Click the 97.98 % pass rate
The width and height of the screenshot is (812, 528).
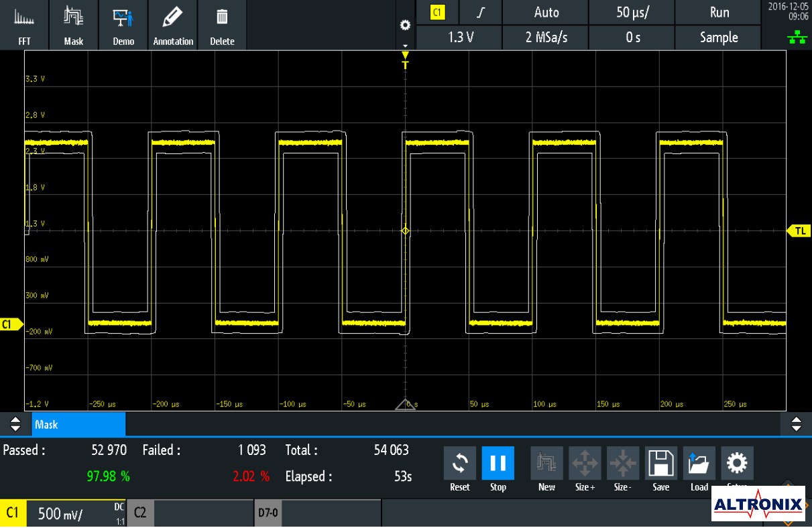tap(109, 476)
